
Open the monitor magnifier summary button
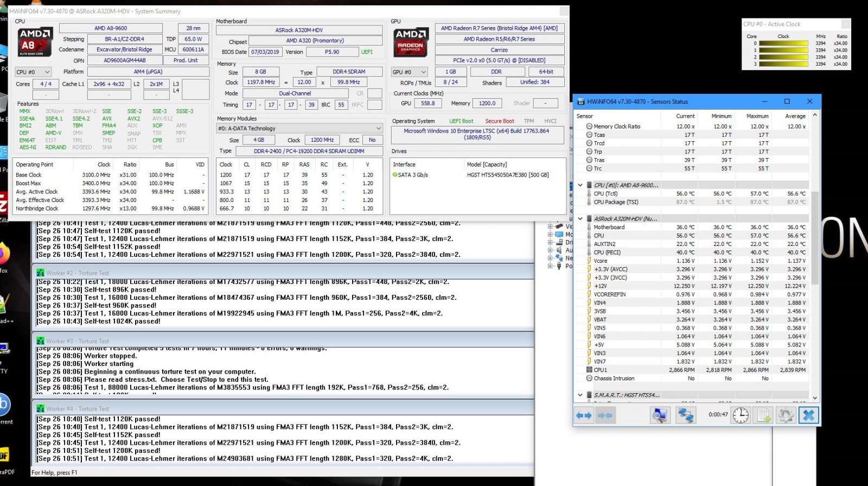[x=660, y=415]
